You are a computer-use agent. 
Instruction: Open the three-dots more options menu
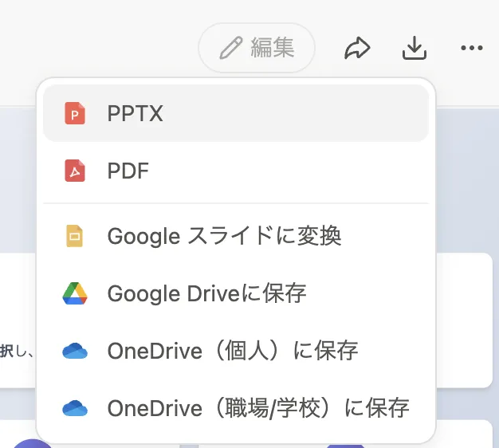[472, 48]
